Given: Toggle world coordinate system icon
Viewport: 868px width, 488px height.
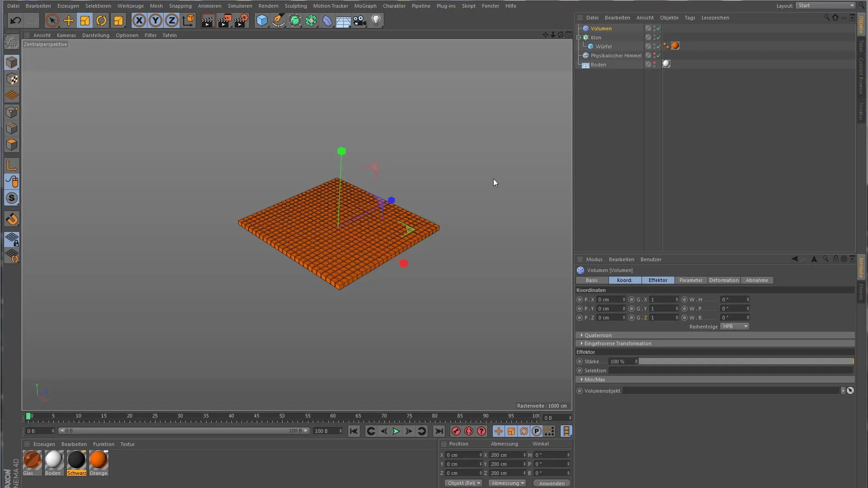Looking at the screenshot, I should coord(188,20).
